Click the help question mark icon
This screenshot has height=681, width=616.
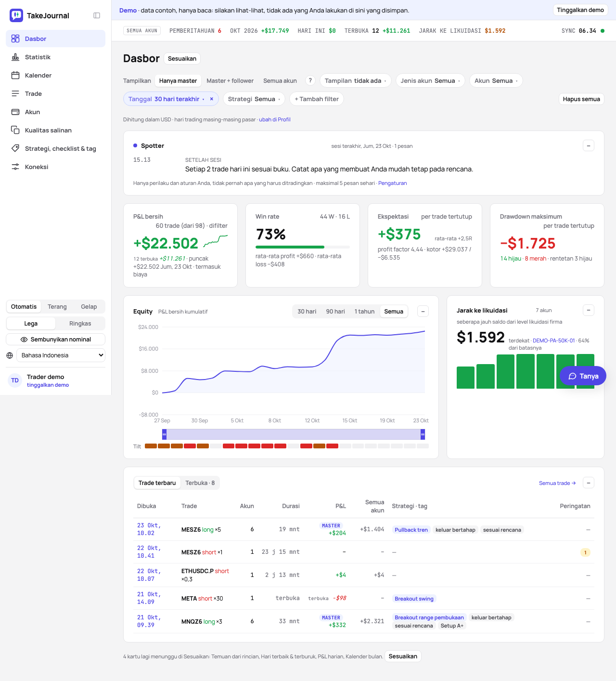pos(310,80)
